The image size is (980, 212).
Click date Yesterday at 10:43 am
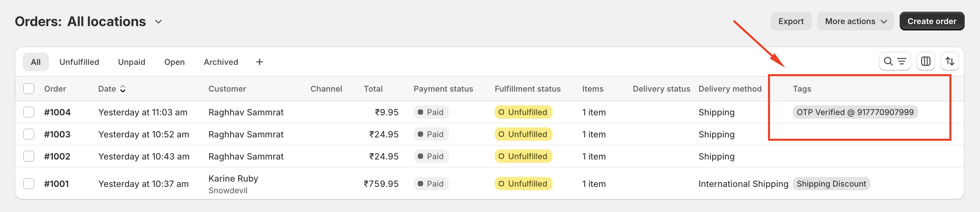[x=144, y=156]
